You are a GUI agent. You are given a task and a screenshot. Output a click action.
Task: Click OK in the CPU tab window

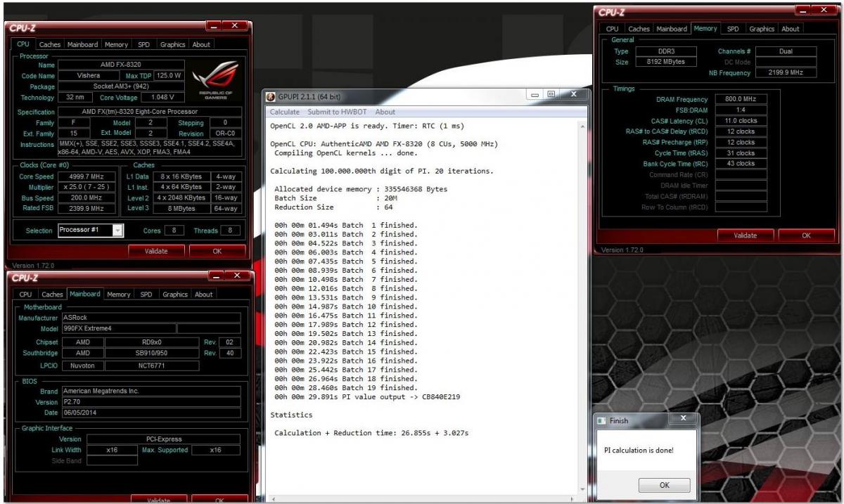point(217,250)
